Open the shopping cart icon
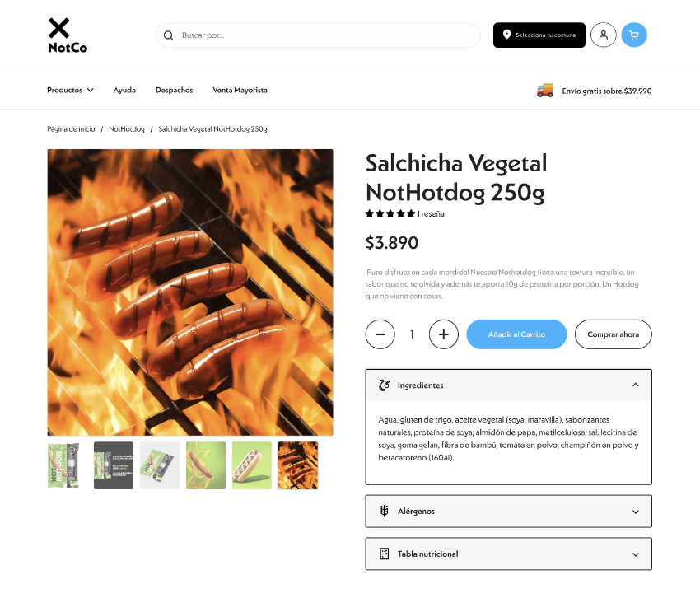The width and height of the screenshot is (700, 598). click(633, 35)
